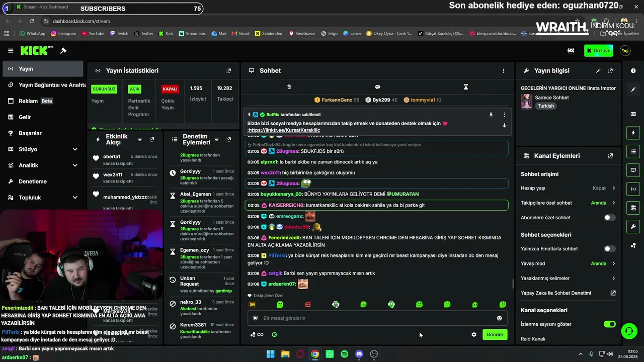Click the profile avatar in the top bar
This screenshot has height=362, width=644.
point(625,51)
